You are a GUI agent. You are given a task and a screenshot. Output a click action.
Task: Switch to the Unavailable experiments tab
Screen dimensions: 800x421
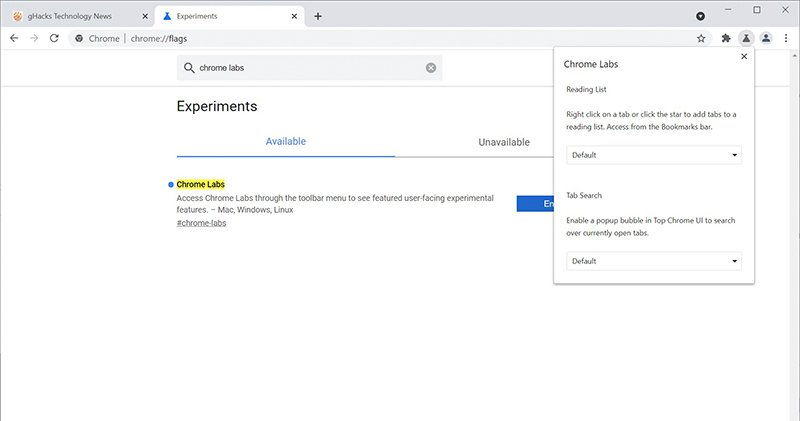pyautogui.click(x=504, y=142)
